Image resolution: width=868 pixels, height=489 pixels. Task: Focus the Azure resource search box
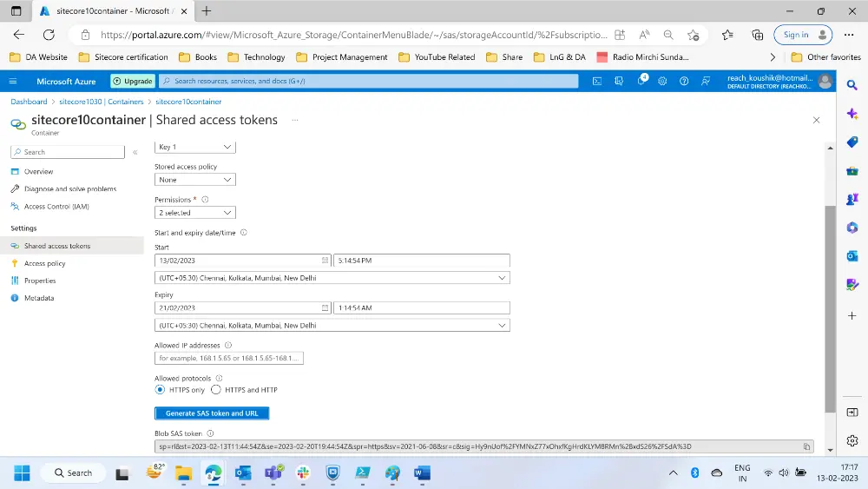click(369, 81)
